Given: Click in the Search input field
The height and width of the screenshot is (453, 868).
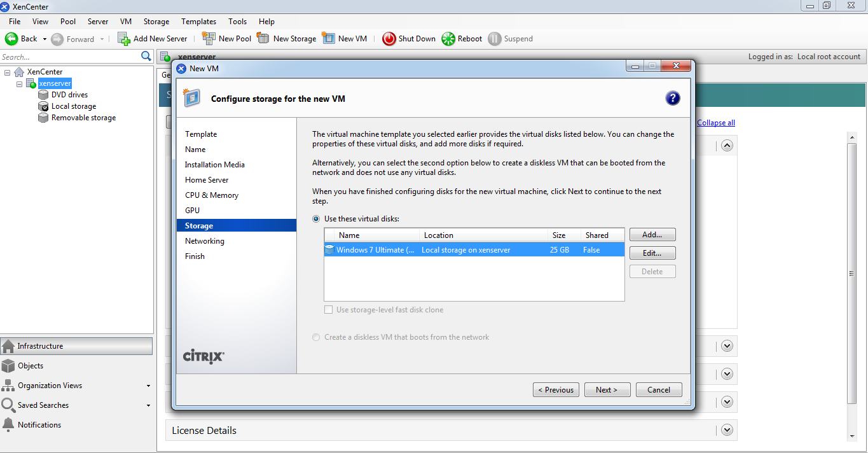Looking at the screenshot, I should tap(70, 57).
